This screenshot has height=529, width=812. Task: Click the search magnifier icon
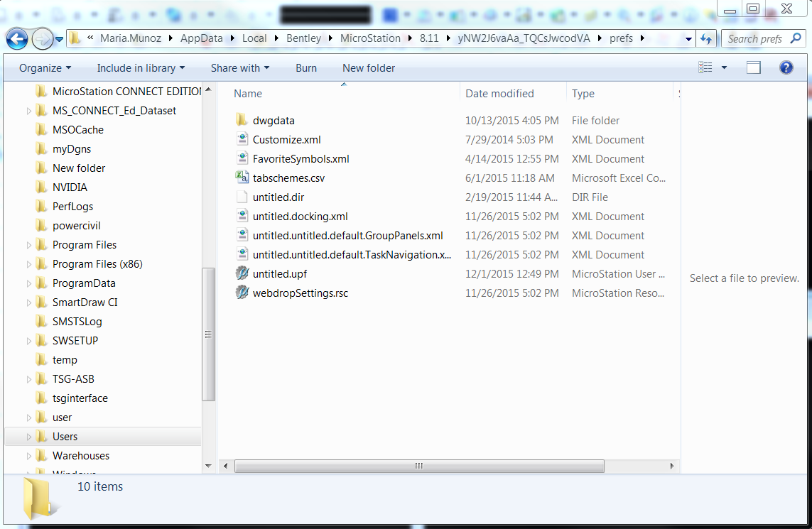click(796, 38)
